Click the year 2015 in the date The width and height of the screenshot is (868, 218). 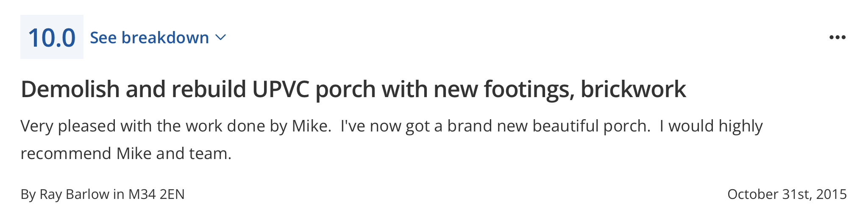(x=832, y=194)
